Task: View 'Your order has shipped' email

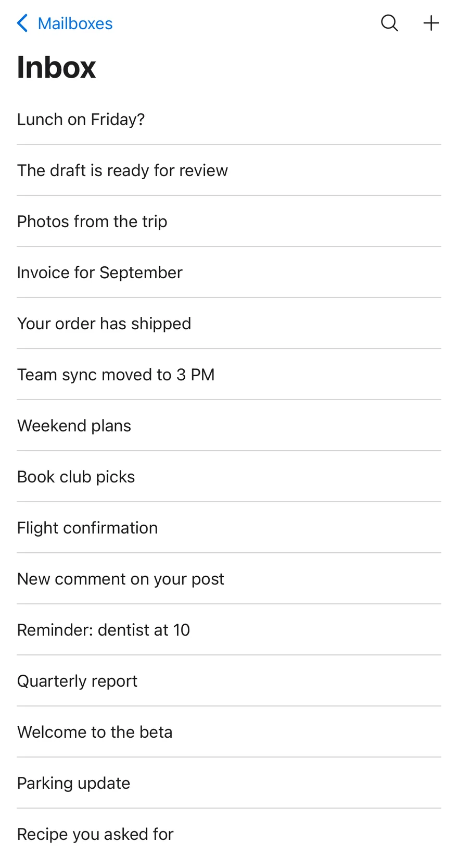Action: pyautogui.click(x=229, y=324)
